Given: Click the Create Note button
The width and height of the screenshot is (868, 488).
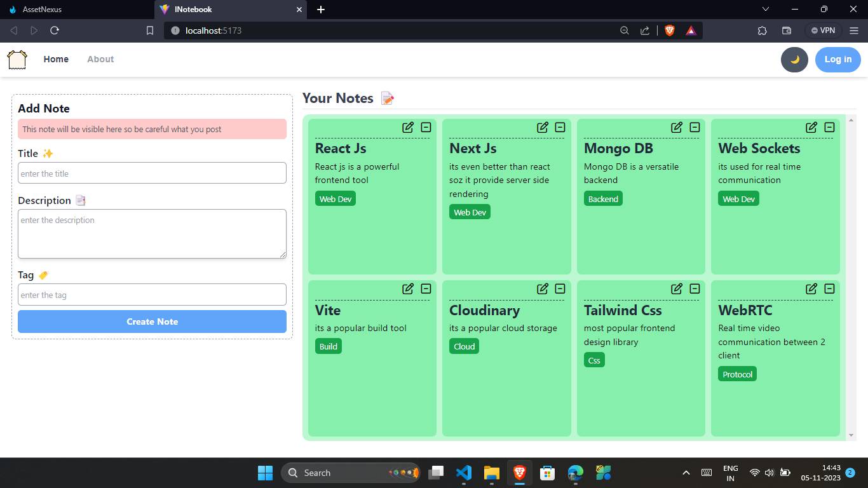Looking at the screenshot, I should [152, 322].
